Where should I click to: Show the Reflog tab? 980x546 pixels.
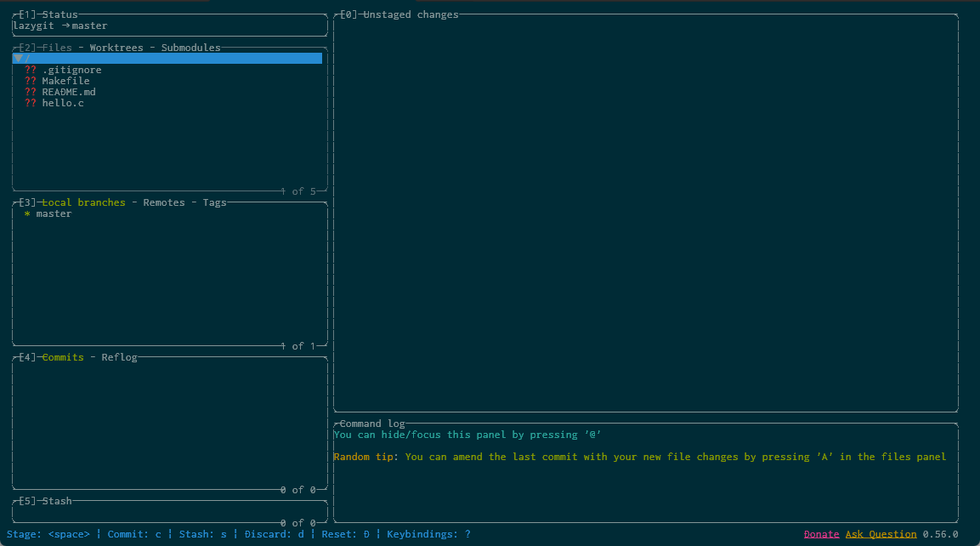tap(119, 357)
